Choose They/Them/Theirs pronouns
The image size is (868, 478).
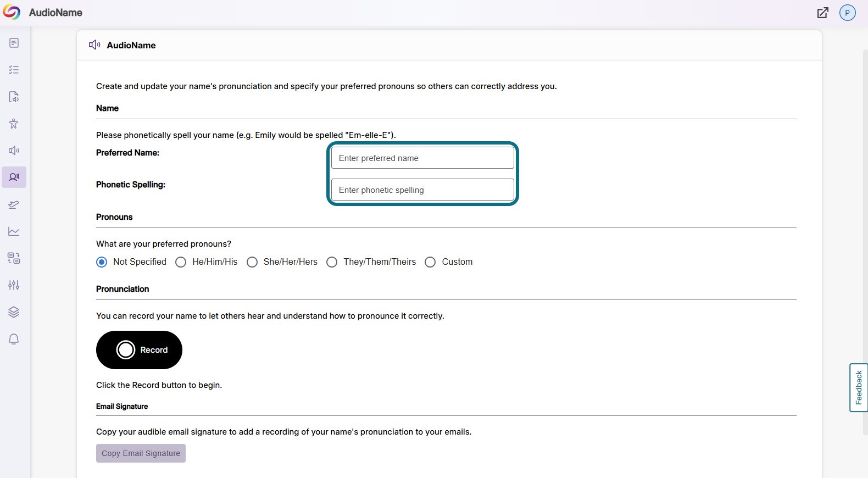(332, 262)
